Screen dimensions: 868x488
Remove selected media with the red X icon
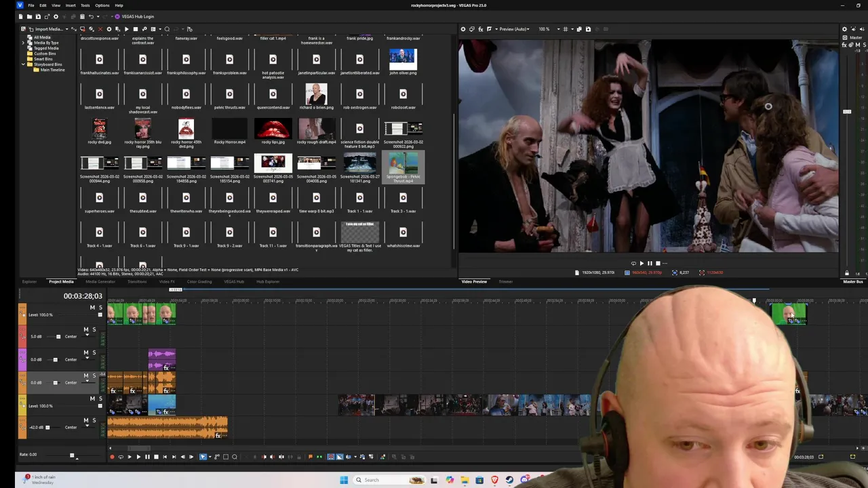point(100,29)
